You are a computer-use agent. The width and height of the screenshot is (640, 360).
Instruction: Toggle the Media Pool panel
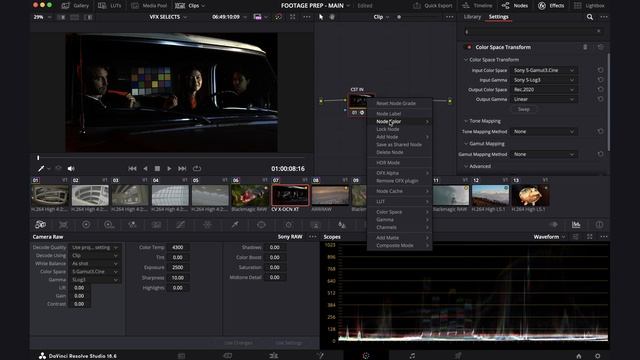pyautogui.click(x=149, y=6)
